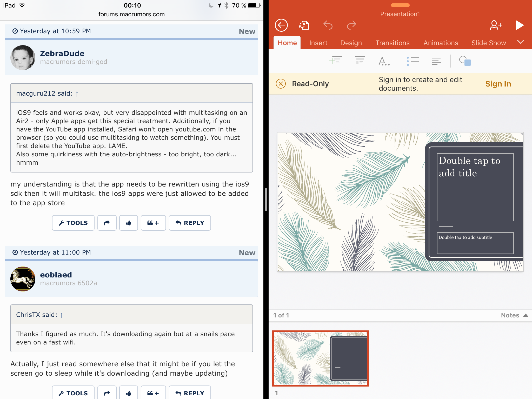Expand the Notes pane
This screenshot has width=532, height=399.
pos(514,315)
